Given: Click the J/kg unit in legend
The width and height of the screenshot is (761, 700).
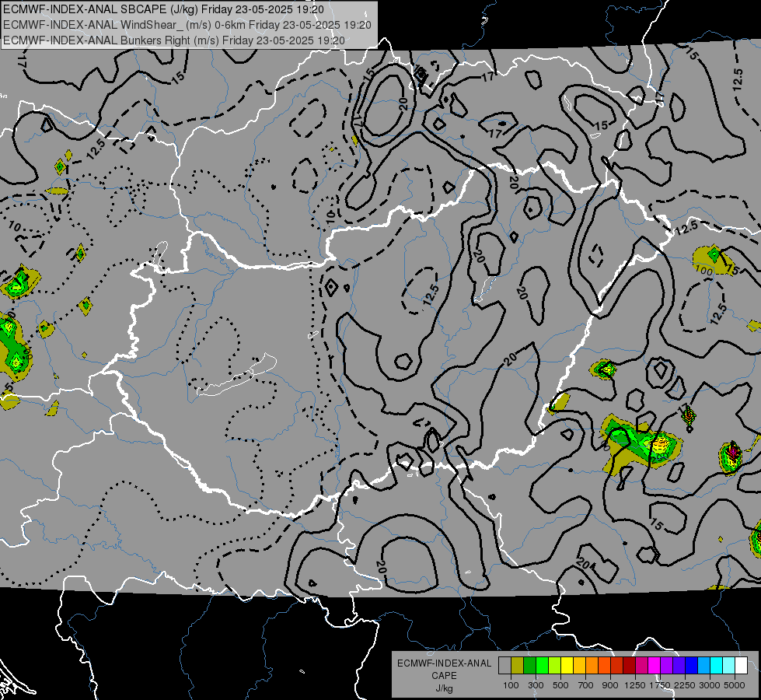Looking at the screenshot, I should 444,688.
